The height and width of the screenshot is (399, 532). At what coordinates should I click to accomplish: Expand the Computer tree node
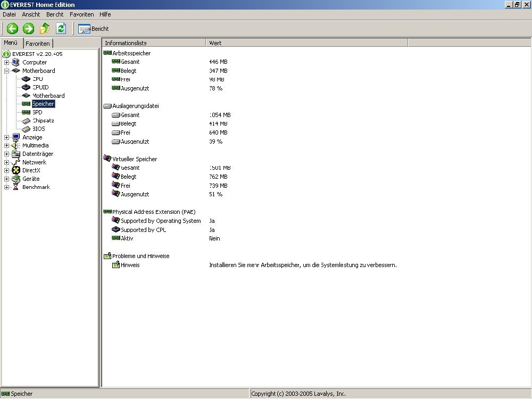(6, 63)
